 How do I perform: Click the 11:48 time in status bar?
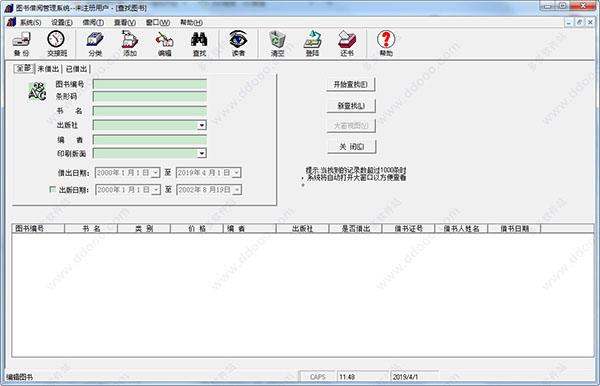click(363, 377)
